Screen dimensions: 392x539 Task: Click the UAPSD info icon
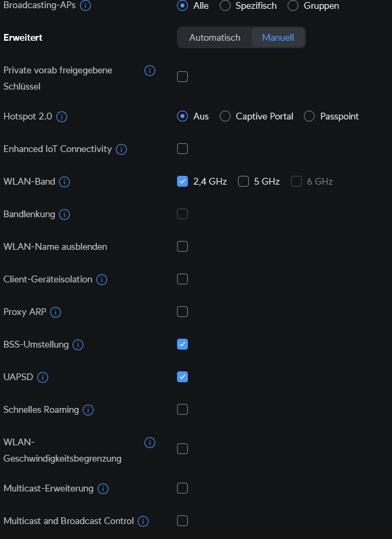click(x=43, y=377)
